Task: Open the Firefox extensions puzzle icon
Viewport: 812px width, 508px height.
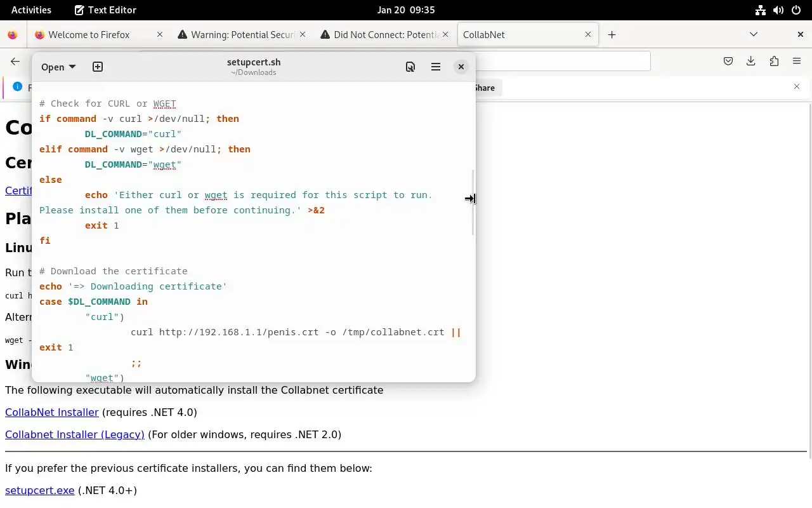Action: click(774, 61)
